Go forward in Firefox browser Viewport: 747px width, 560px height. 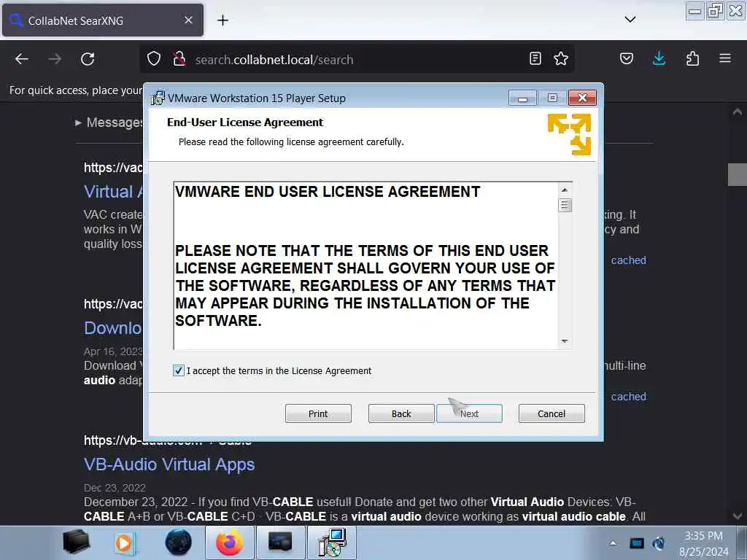[x=55, y=59]
